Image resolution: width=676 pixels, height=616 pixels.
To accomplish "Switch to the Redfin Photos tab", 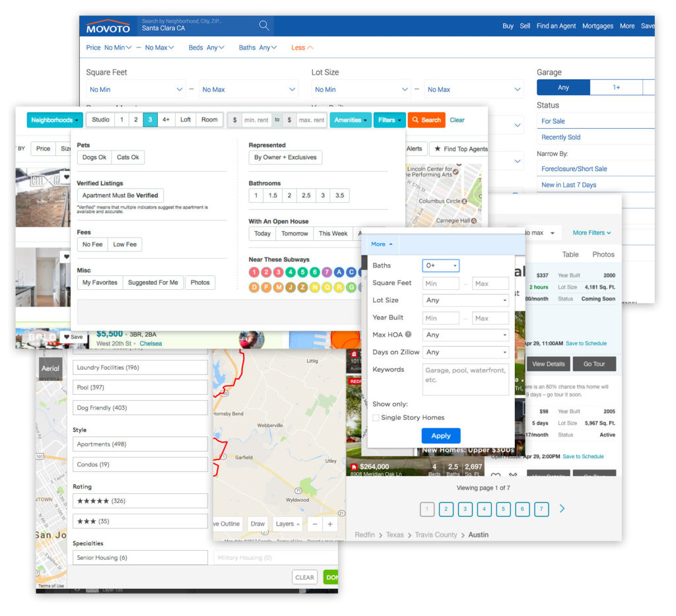I will coord(603,254).
